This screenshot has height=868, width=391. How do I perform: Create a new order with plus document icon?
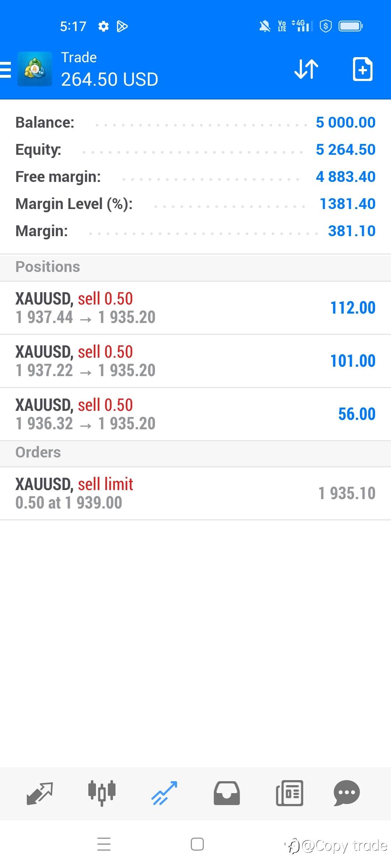[362, 69]
